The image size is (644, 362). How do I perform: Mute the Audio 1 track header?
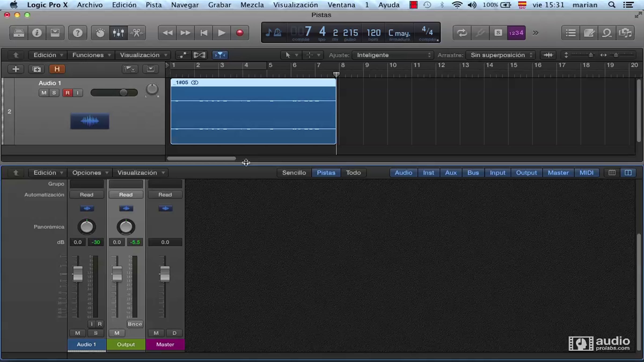pyautogui.click(x=44, y=93)
